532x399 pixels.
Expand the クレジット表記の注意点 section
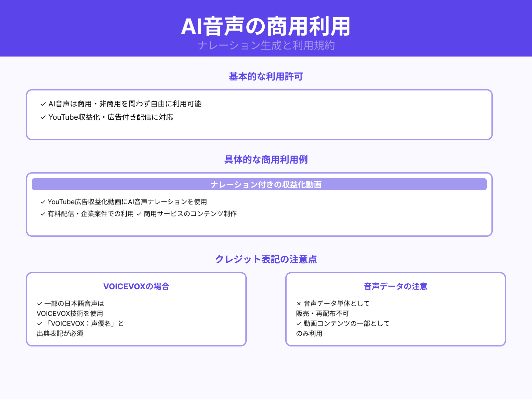(266, 259)
